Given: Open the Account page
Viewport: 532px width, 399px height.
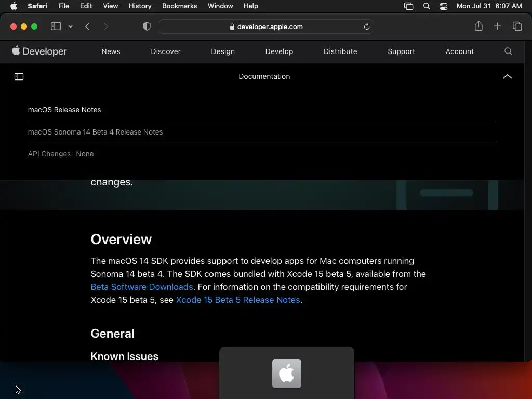Looking at the screenshot, I should click(459, 51).
